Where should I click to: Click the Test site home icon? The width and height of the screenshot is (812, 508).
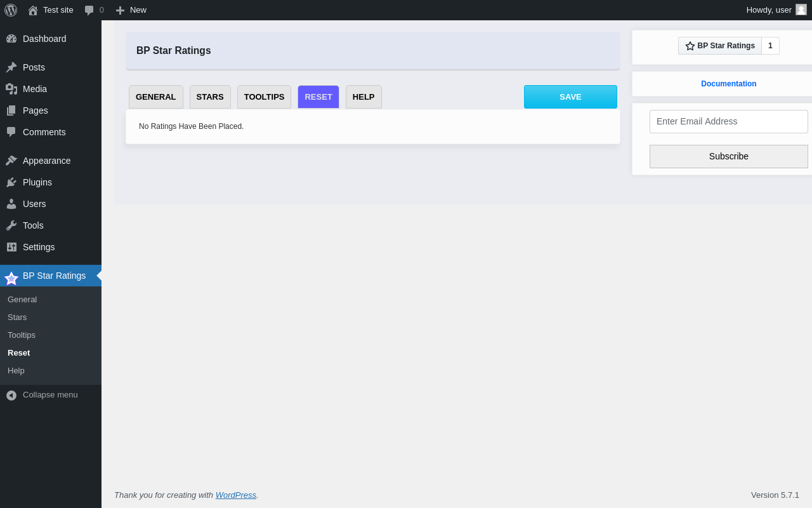coord(33,10)
